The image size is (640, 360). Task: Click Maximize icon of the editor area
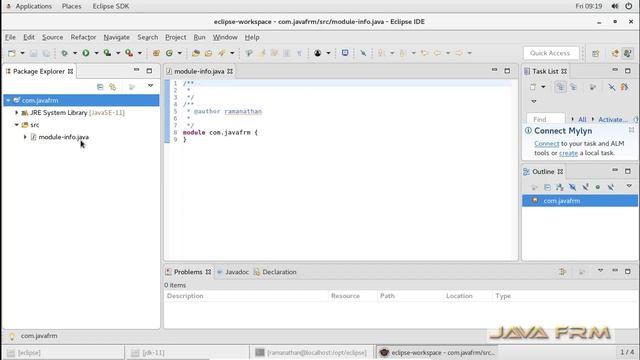click(x=507, y=71)
